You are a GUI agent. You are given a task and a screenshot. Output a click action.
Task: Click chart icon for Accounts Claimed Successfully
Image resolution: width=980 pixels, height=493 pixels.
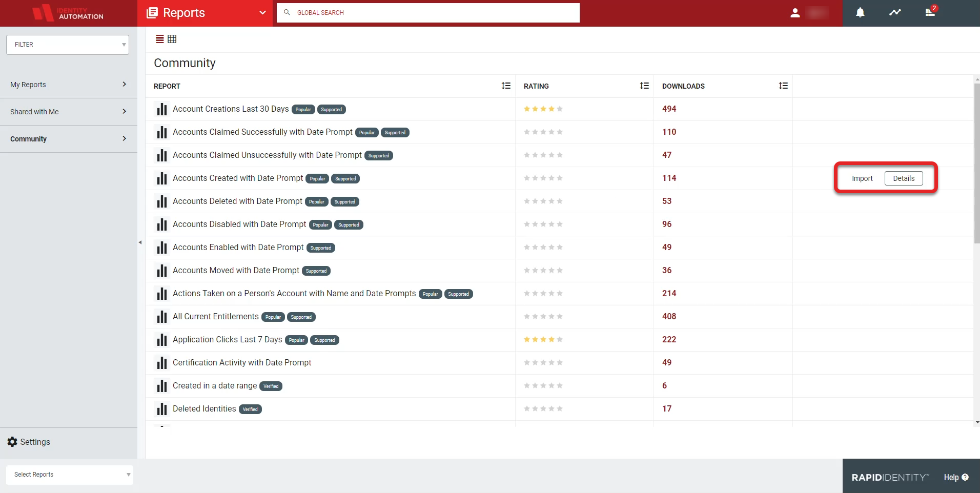(x=162, y=132)
